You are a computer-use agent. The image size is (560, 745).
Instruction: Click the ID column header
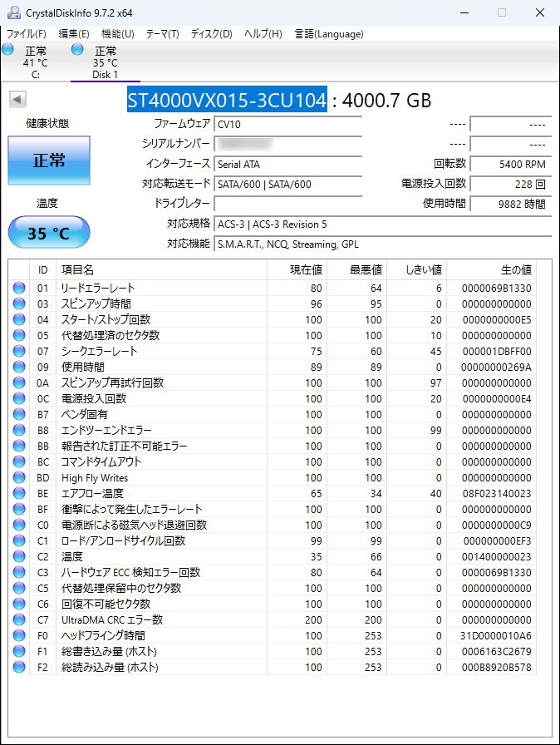tap(42, 270)
